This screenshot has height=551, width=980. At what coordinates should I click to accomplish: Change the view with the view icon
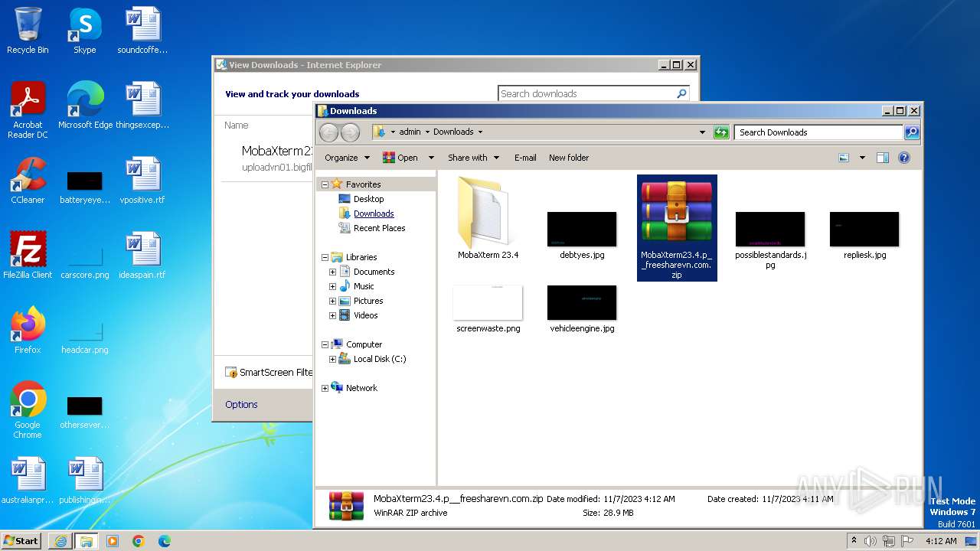coord(844,158)
